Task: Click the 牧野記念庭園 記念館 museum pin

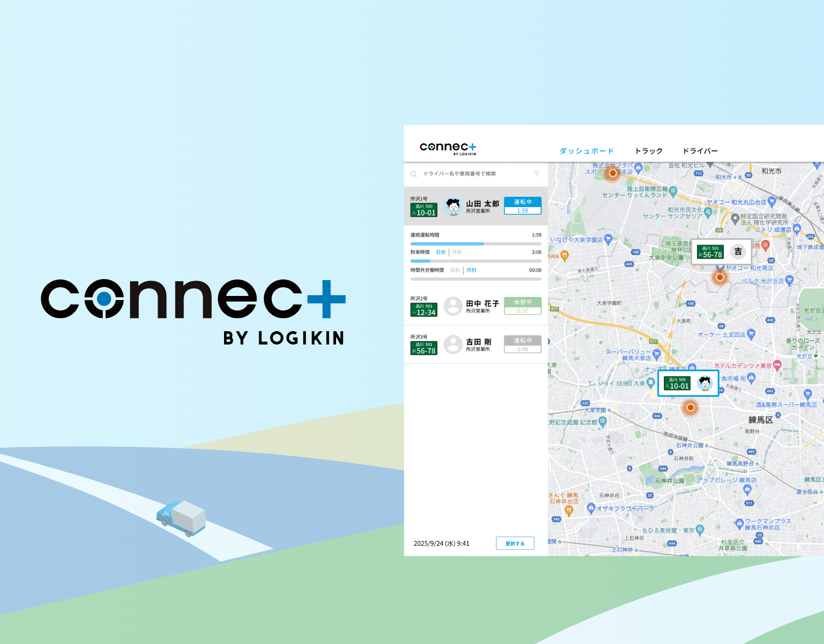Action: point(603,422)
